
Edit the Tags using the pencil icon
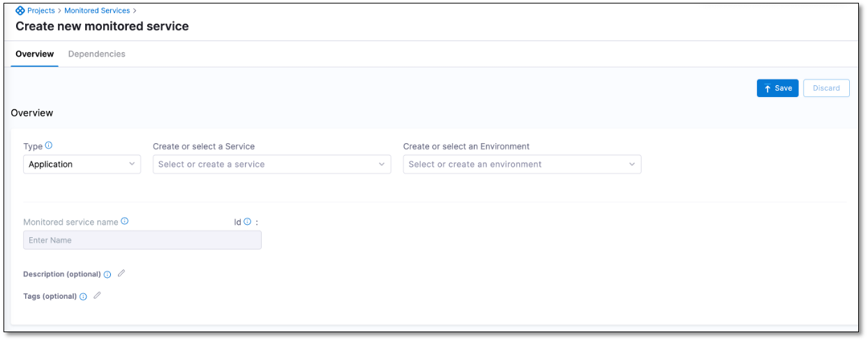point(97,295)
